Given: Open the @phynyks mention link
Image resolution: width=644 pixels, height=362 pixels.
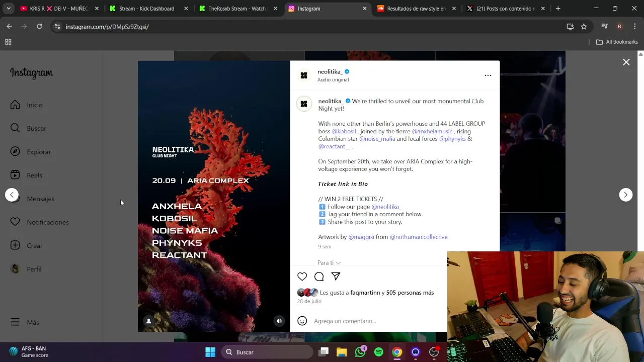Looking at the screenshot, I should (452, 139).
